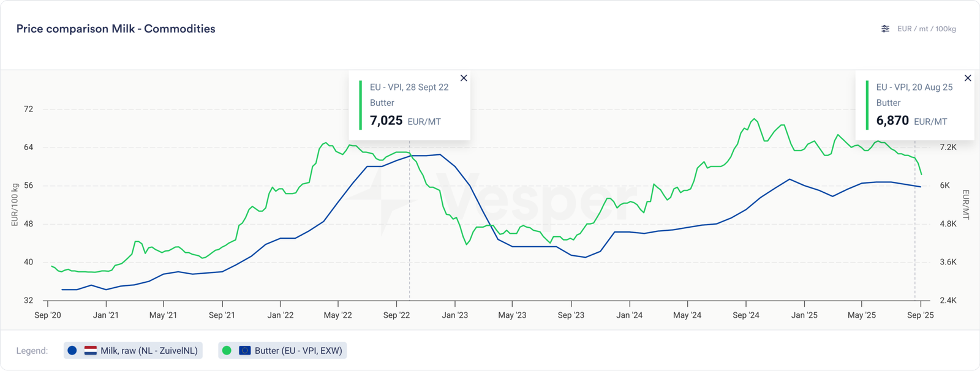Click the May '25 x-axis label
980x371 pixels.
click(862, 315)
